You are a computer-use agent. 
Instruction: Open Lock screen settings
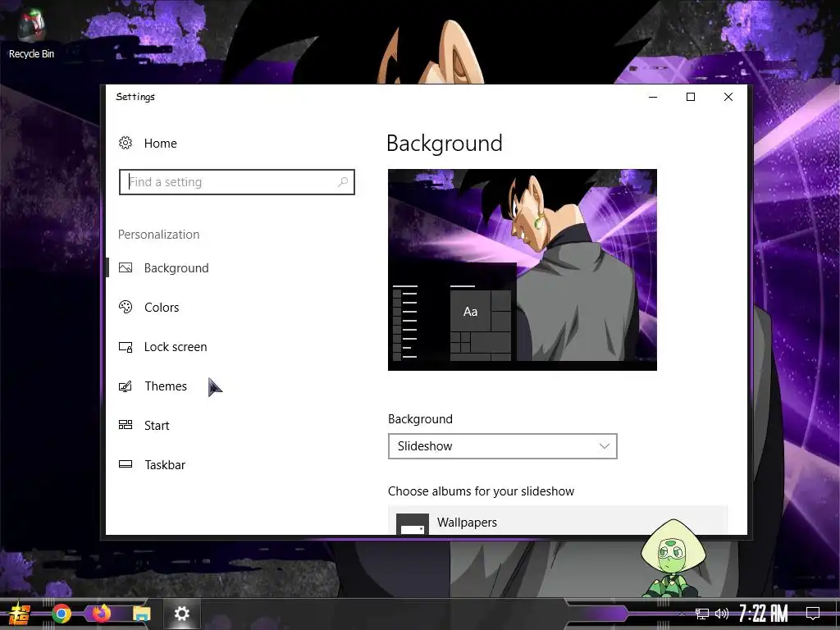point(176,347)
